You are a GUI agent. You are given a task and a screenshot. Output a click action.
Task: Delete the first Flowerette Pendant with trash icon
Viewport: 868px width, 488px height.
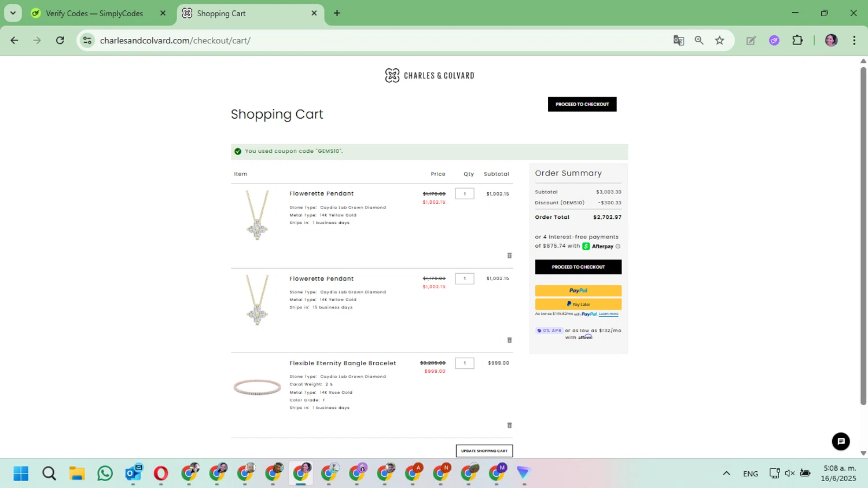coord(509,255)
